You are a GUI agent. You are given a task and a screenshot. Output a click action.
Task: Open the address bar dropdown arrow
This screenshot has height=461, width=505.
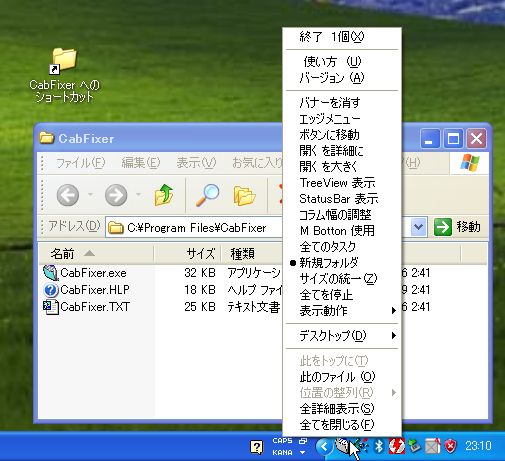418,227
